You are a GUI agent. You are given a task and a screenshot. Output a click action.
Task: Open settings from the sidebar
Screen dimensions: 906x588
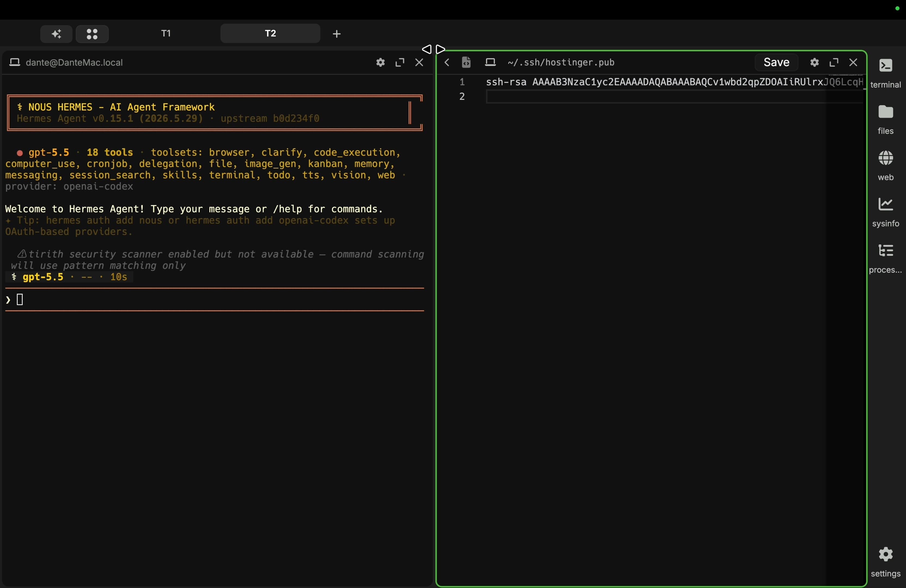coord(886,562)
